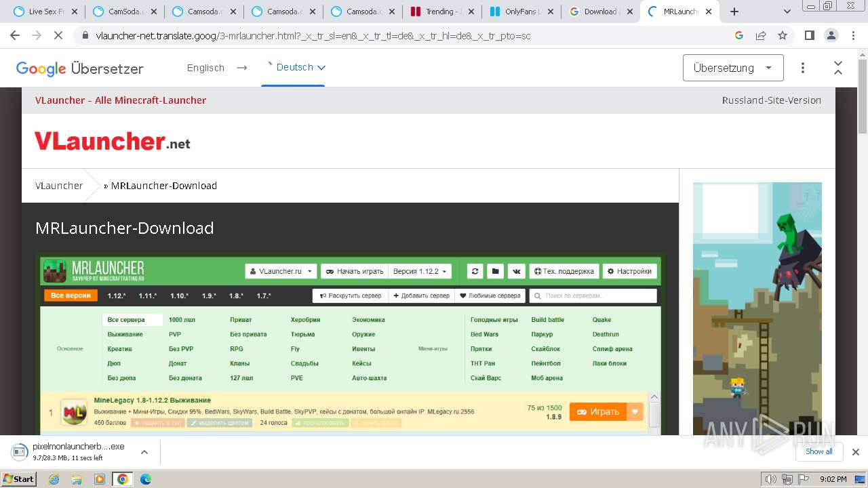Stop loading the page
The image size is (868, 488).
click(58, 35)
